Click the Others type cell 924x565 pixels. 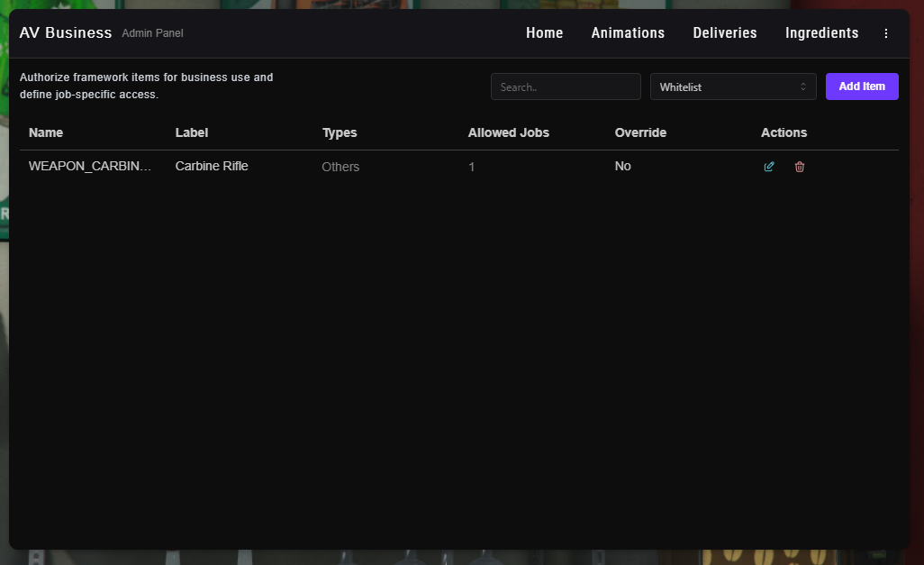340,167
